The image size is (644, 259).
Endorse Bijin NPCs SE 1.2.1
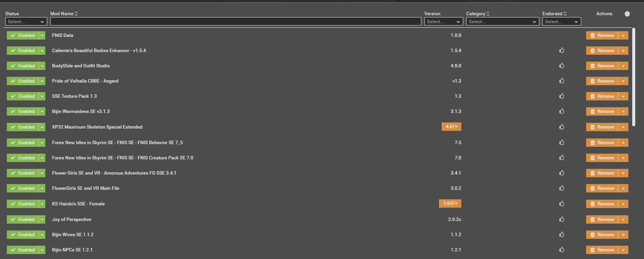562,249
